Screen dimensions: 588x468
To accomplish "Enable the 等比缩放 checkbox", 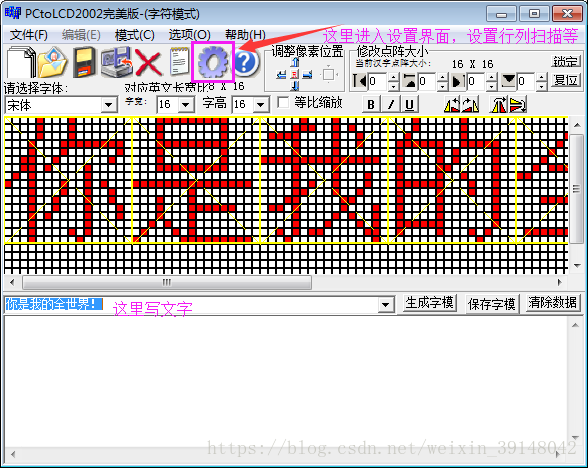I will [x=283, y=102].
